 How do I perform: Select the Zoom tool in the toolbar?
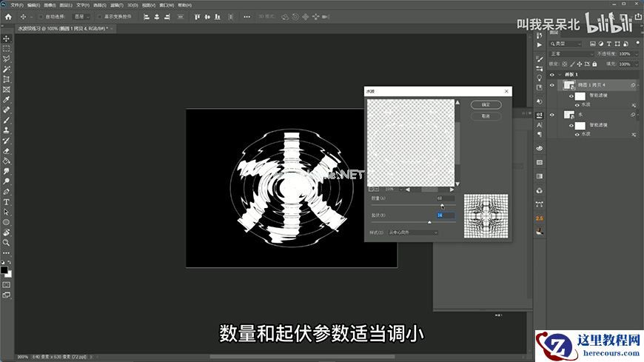6,243
